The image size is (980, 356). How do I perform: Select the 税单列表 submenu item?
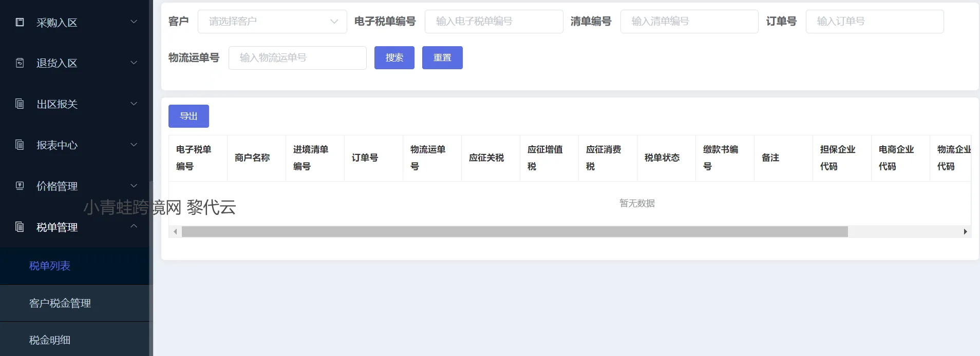click(50, 266)
